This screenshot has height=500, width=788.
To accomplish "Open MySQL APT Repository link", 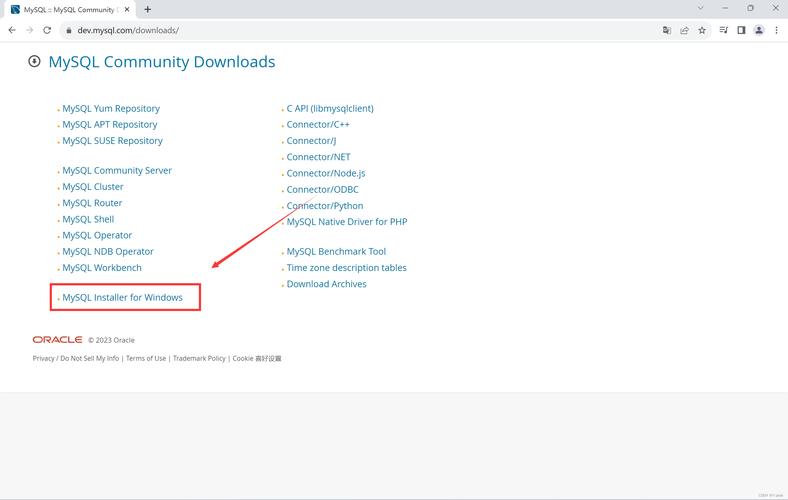I will (110, 125).
